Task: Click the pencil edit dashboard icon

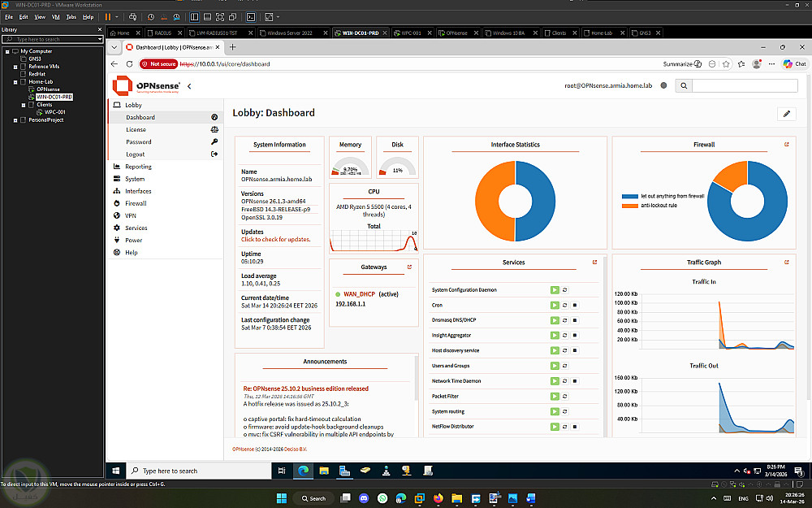Action: [787, 114]
